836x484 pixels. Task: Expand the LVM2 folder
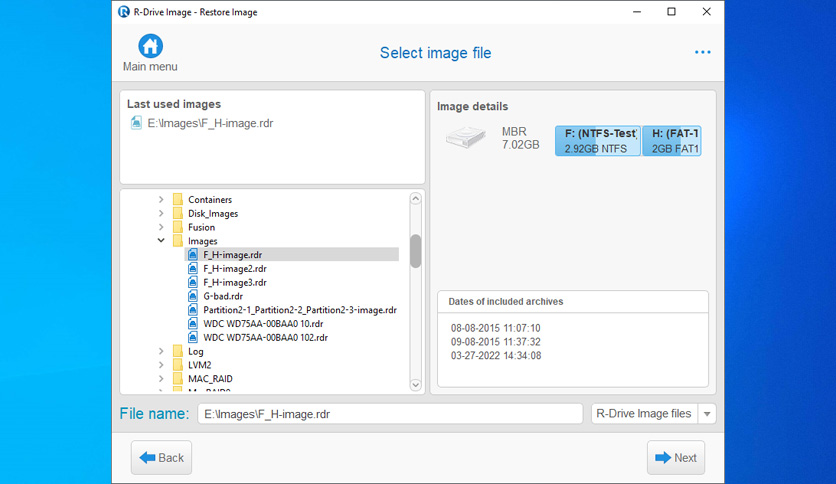pos(161,365)
